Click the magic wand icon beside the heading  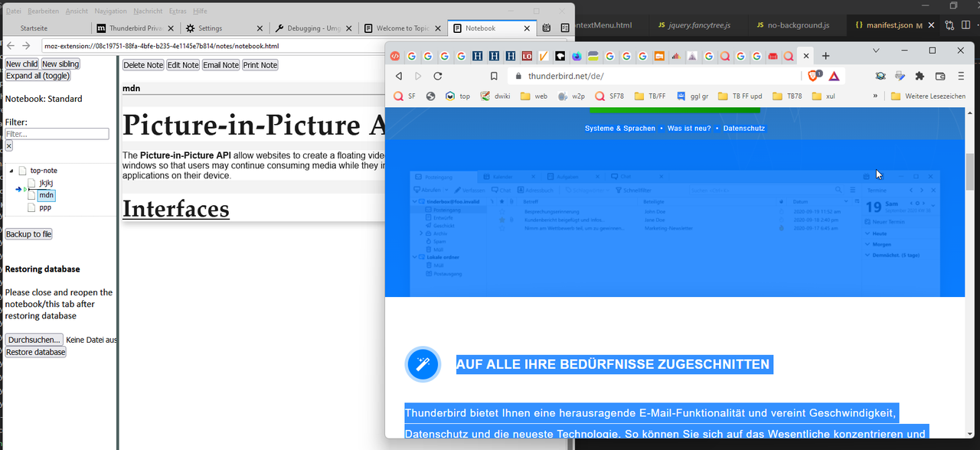422,364
